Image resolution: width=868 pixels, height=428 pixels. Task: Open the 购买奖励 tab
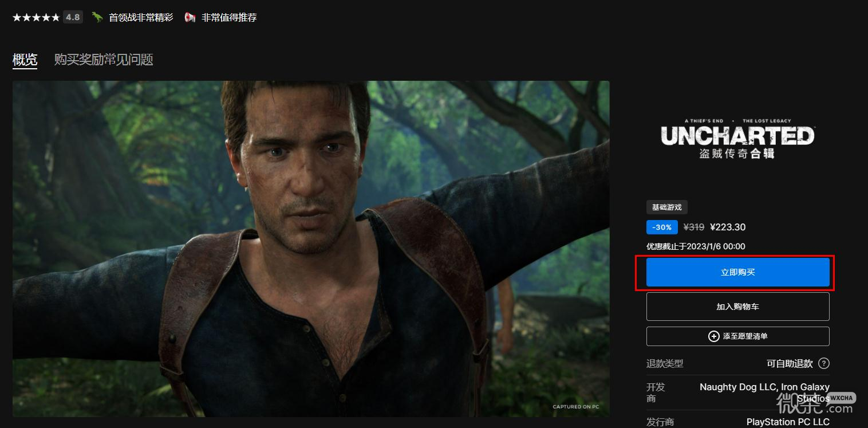pos(79,60)
